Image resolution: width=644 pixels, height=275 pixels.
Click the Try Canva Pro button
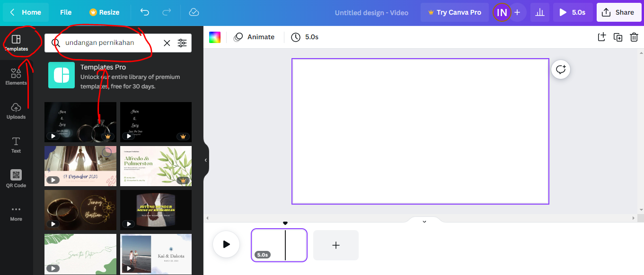coord(454,12)
